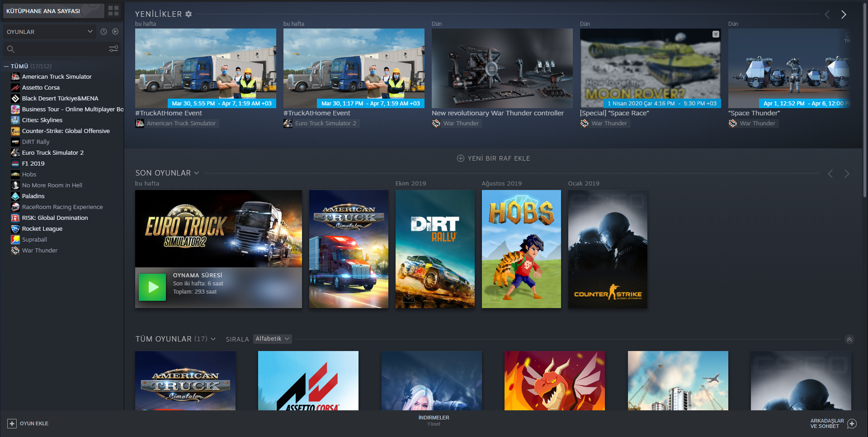Click dropdown arrow on Moon Rover news card

(716, 34)
